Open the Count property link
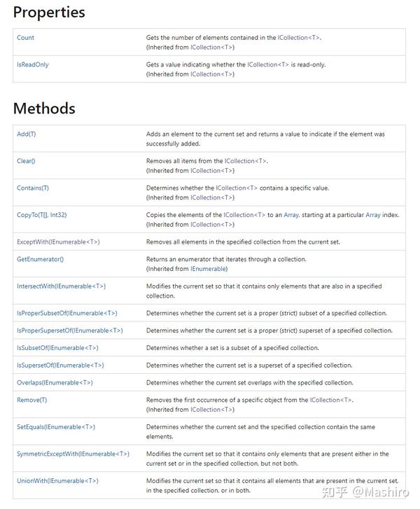 tap(25, 38)
